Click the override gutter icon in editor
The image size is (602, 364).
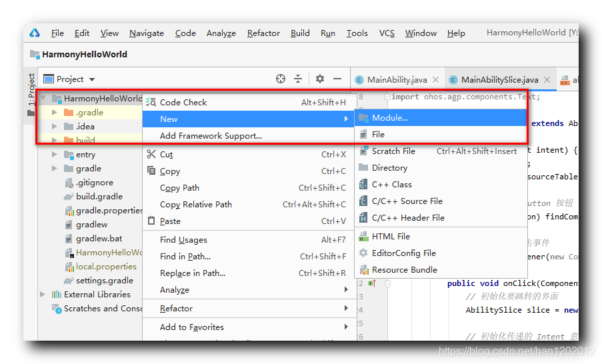pyautogui.click(x=371, y=283)
